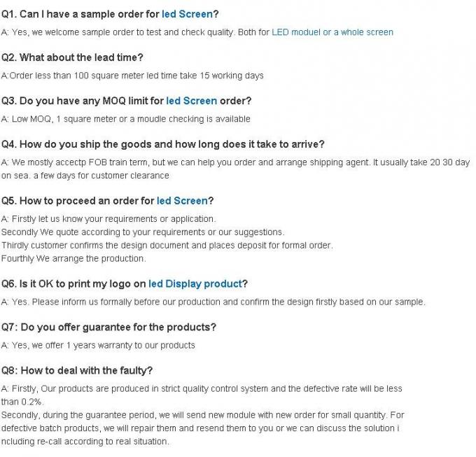Screen dimensions: 476x457
Task: Click the line about strict quality control system
Action: pyautogui.click(x=202, y=388)
